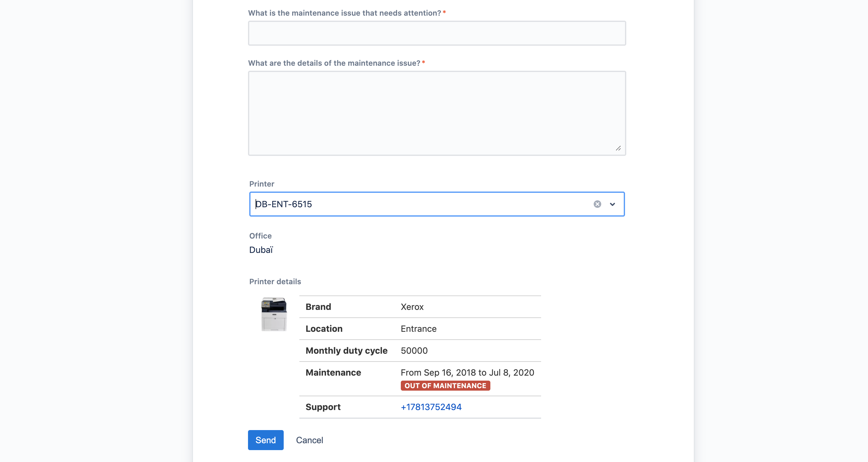The image size is (868, 462).
Task: Click the Entrance location value
Action: click(x=418, y=329)
